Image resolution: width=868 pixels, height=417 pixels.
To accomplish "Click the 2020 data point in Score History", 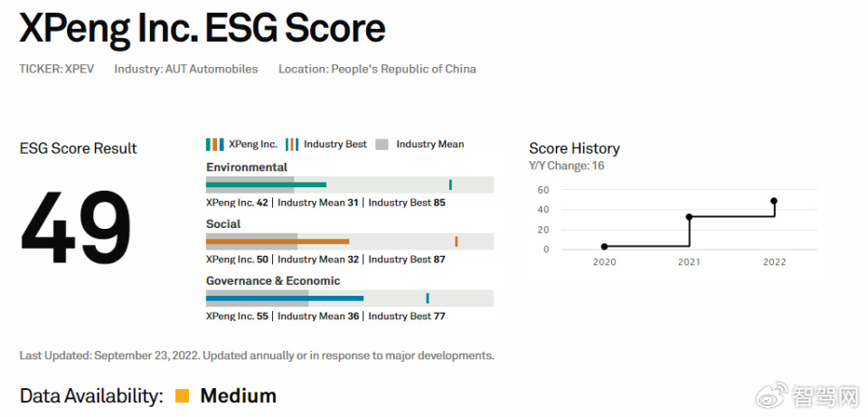I will click(x=604, y=246).
